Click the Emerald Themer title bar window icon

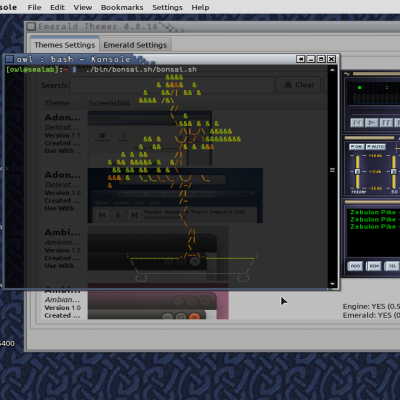point(31,26)
